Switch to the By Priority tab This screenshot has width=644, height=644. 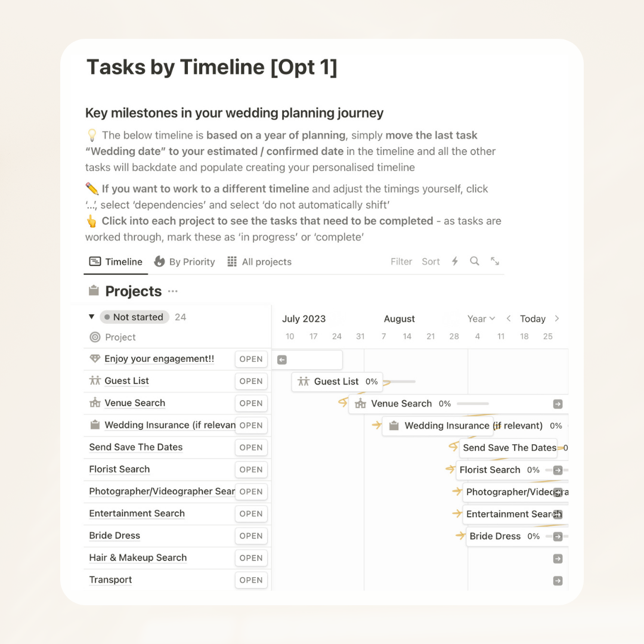click(x=184, y=262)
